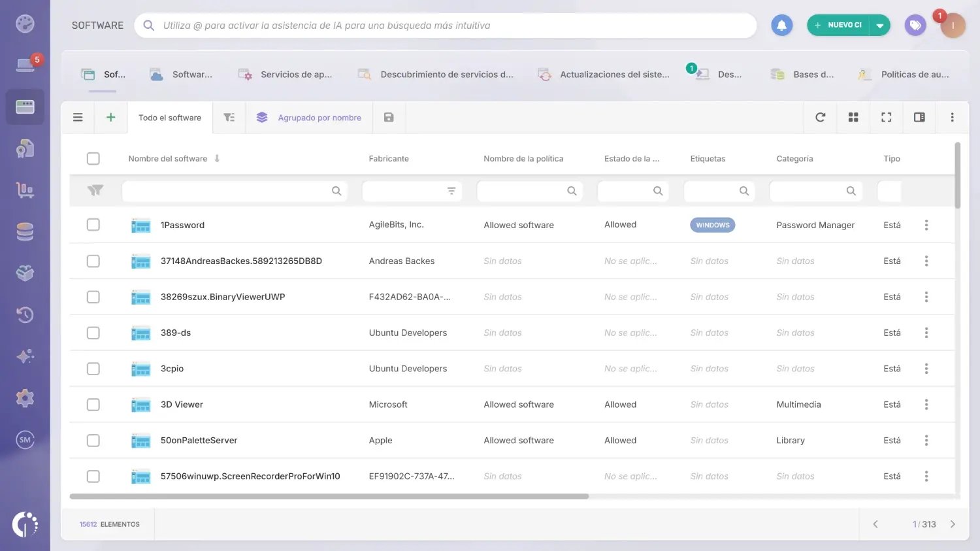Image resolution: width=980 pixels, height=551 pixels.
Task: Go to previous page arrow
Action: pyautogui.click(x=875, y=524)
